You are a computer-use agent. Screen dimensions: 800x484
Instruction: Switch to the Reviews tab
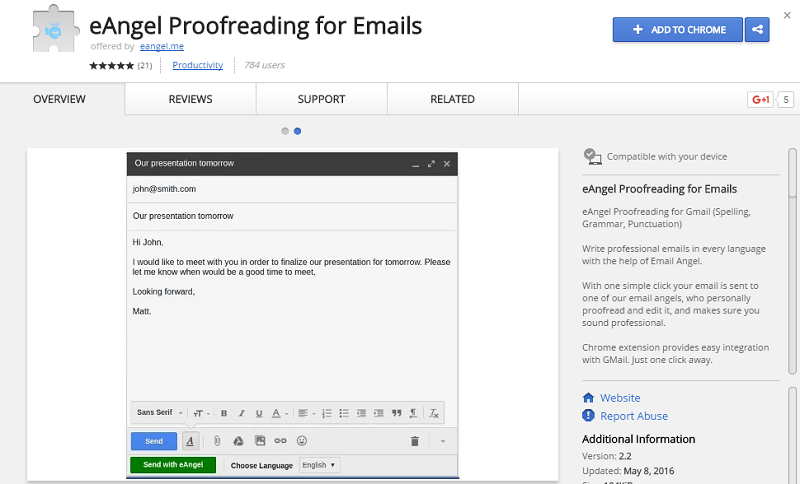pyautogui.click(x=190, y=99)
